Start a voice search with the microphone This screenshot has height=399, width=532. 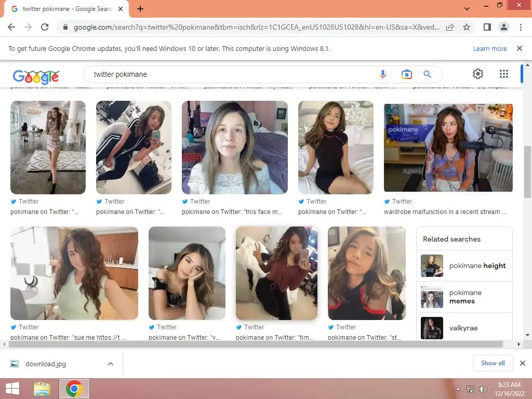pyautogui.click(x=383, y=74)
